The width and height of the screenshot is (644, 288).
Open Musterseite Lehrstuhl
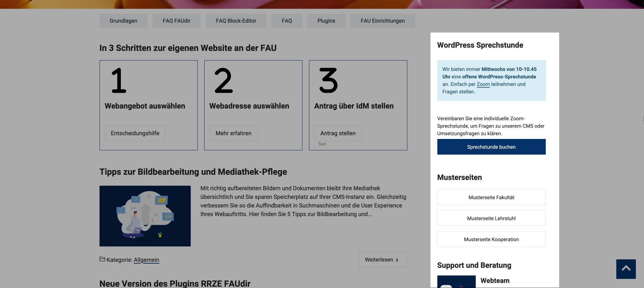pyautogui.click(x=491, y=218)
